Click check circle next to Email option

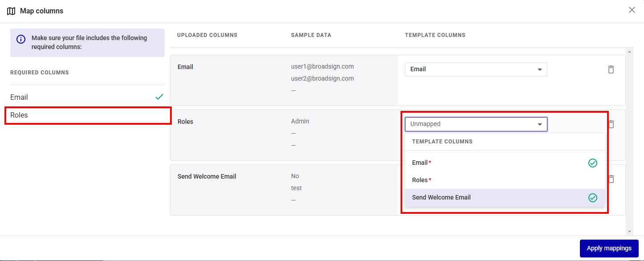(x=592, y=163)
